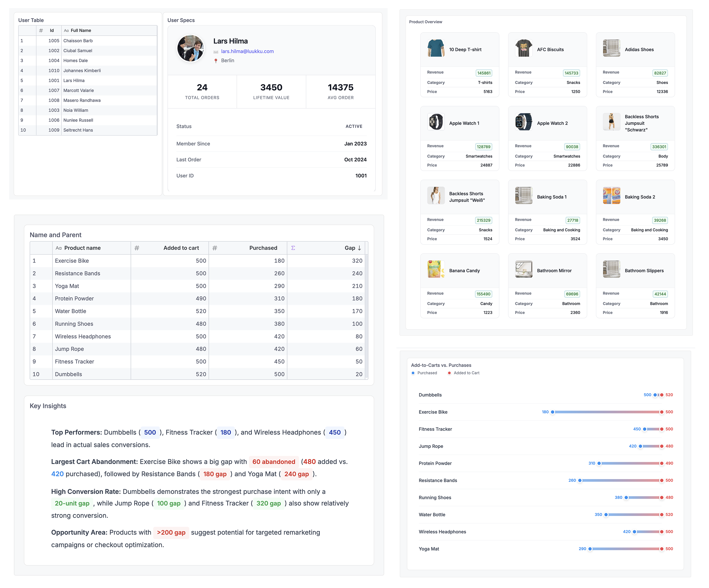
Task: Click the envelope icon beside Lars Hilma's email
Action: click(216, 52)
